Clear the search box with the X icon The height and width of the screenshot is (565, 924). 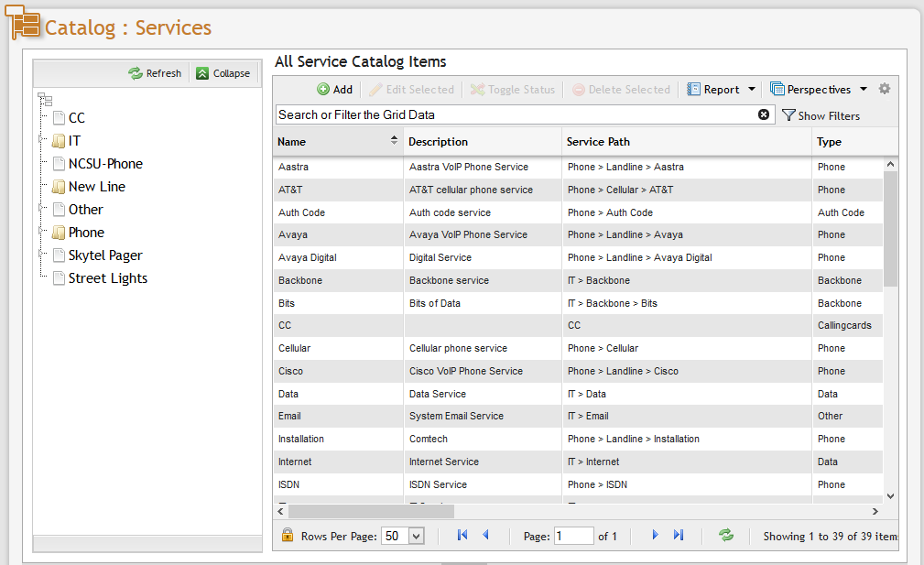pyautogui.click(x=765, y=114)
